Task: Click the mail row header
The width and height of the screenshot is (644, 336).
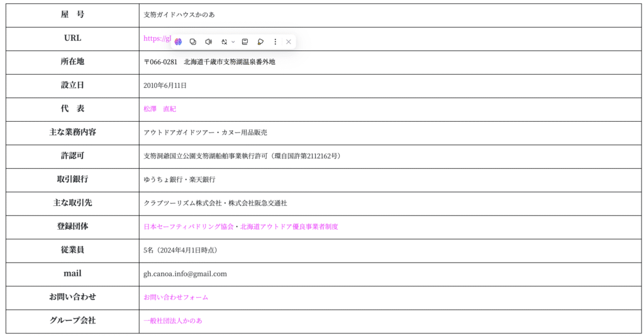Action: pyautogui.click(x=73, y=274)
